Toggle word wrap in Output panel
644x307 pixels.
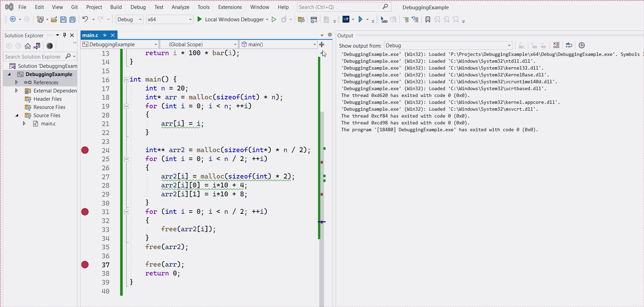[x=569, y=45]
